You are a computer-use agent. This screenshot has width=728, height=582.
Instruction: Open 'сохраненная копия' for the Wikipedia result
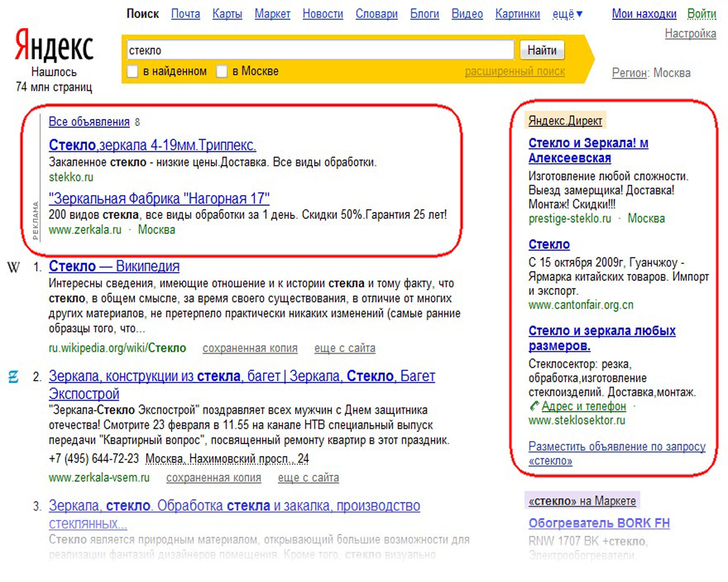(x=250, y=348)
